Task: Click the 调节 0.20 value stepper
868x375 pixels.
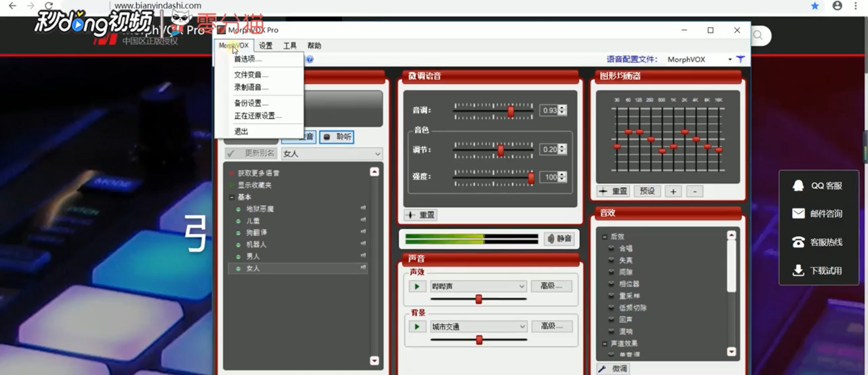Action: [562, 149]
